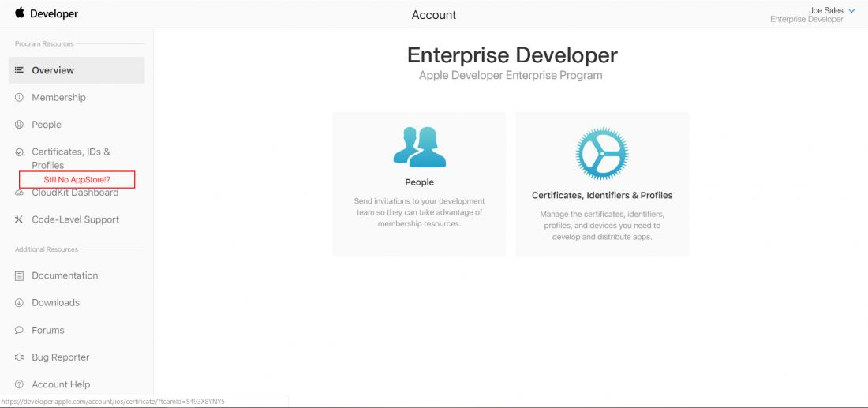Viewport: 868px width, 408px height.
Task: Click Enterprise Developer text under Joe Sales
Action: [806, 20]
